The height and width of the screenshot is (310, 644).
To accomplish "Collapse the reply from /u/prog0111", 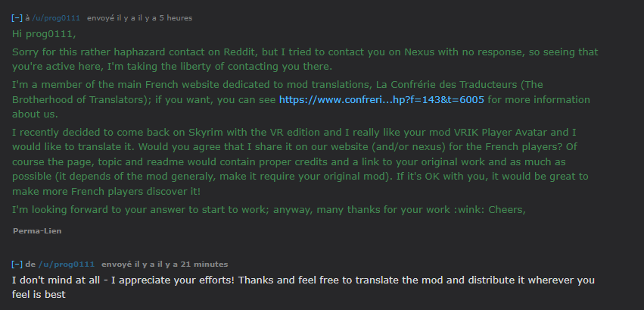I will (x=17, y=265).
